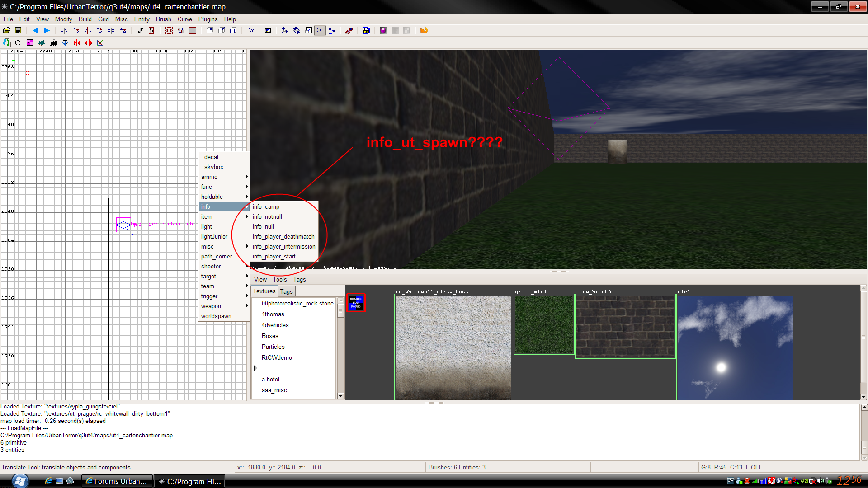Switch to Forums Urban taskbar window
868x488 pixels.
point(117,481)
